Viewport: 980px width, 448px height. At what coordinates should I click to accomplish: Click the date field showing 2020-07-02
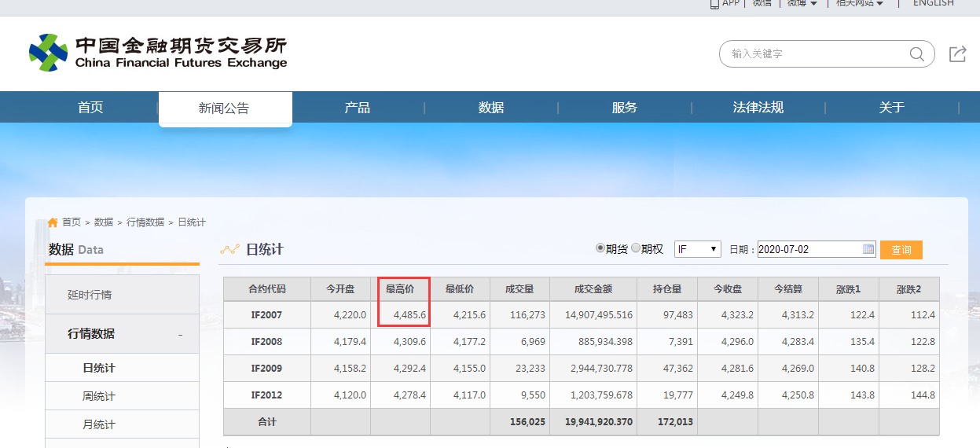(808, 249)
